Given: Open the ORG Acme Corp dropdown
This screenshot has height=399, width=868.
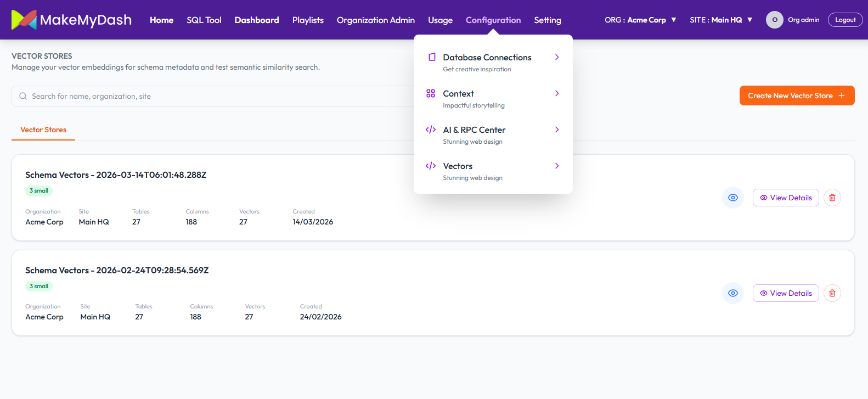Looking at the screenshot, I should point(640,20).
